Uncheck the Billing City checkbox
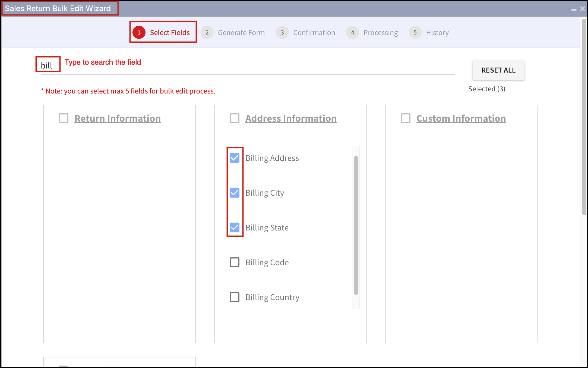Screen dimensions: 588x368 pyautogui.click(x=235, y=193)
